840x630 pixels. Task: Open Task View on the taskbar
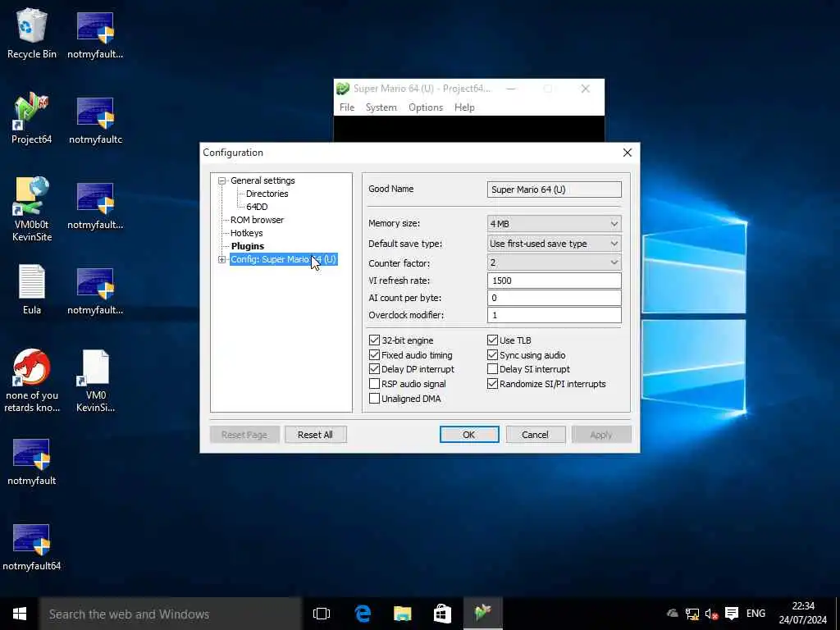coord(322,614)
